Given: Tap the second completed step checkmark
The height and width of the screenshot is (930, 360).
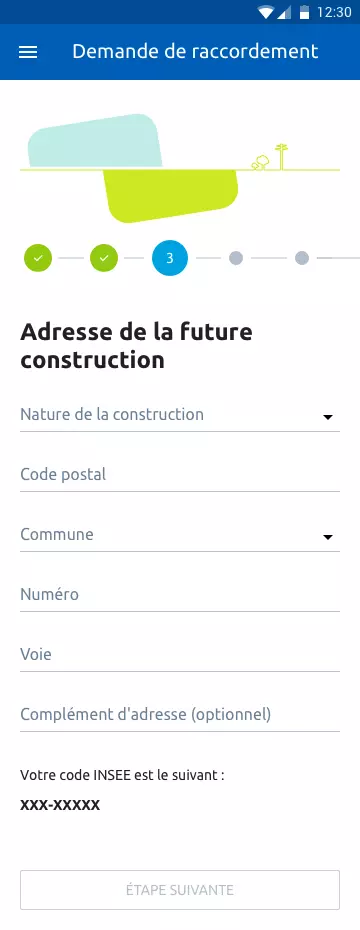Looking at the screenshot, I should coord(104,258).
